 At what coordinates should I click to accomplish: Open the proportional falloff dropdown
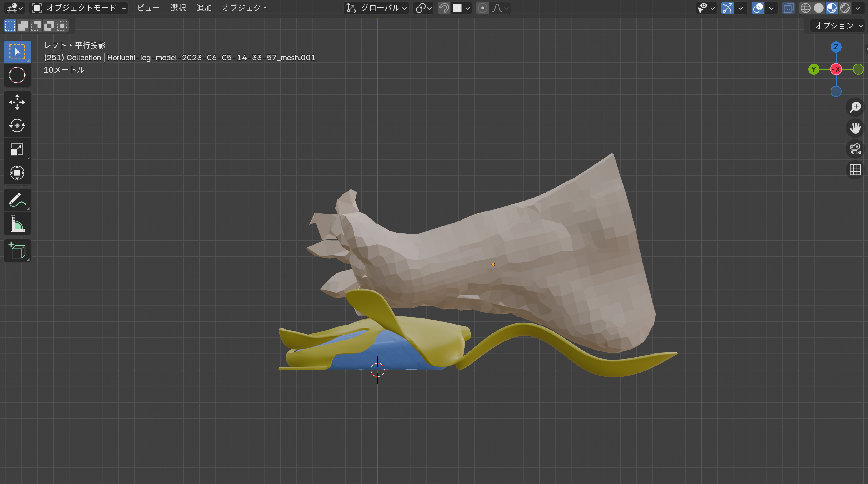click(x=500, y=8)
